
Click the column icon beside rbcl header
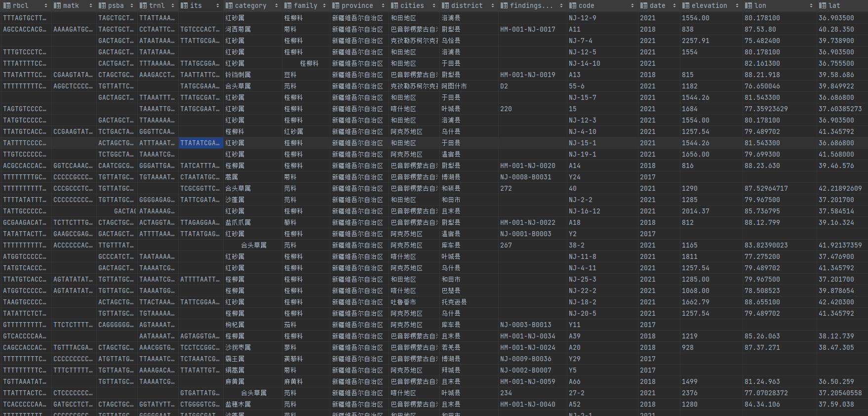(x=7, y=5)
